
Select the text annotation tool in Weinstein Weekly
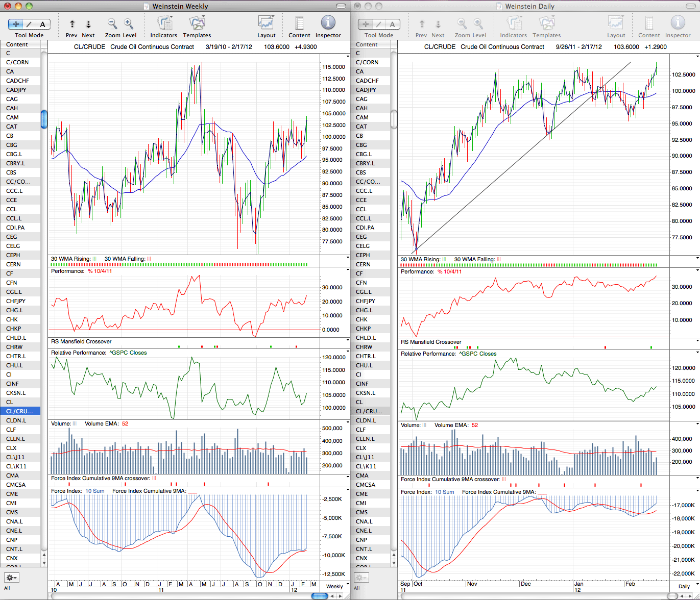(x=43, y=24)
